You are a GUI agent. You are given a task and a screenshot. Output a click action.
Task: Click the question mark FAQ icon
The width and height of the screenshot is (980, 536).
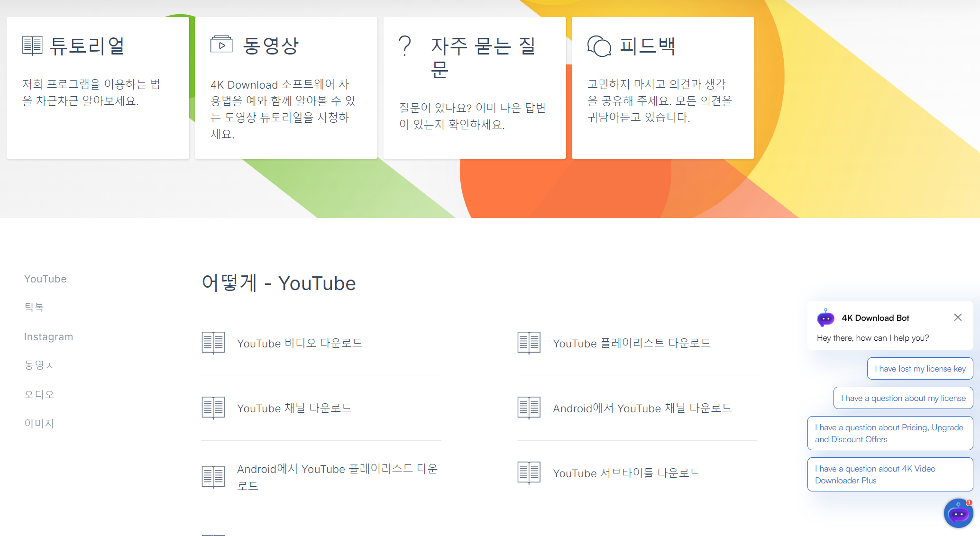[x=405, y=46]
